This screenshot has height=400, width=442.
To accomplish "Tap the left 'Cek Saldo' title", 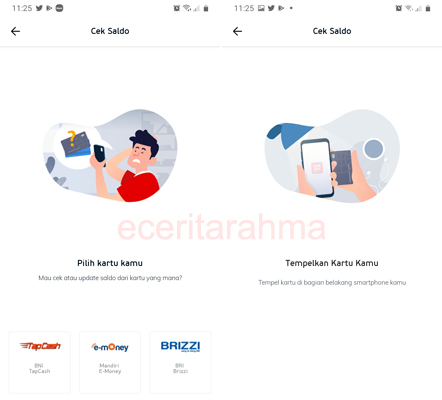I will coord(110,31).
